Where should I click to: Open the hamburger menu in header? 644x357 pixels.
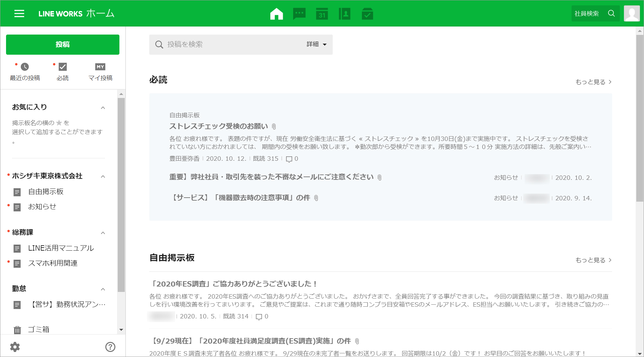[x=19, y=13]
